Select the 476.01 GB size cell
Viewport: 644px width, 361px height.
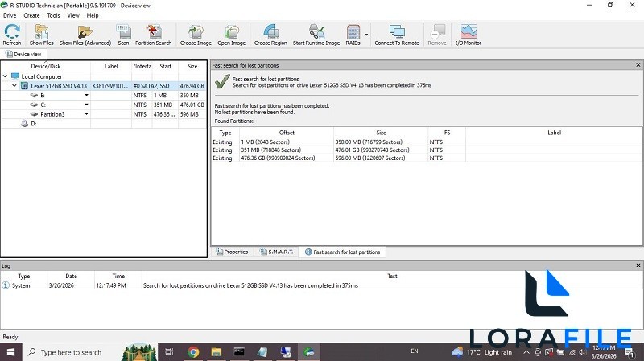click(381, 150)
